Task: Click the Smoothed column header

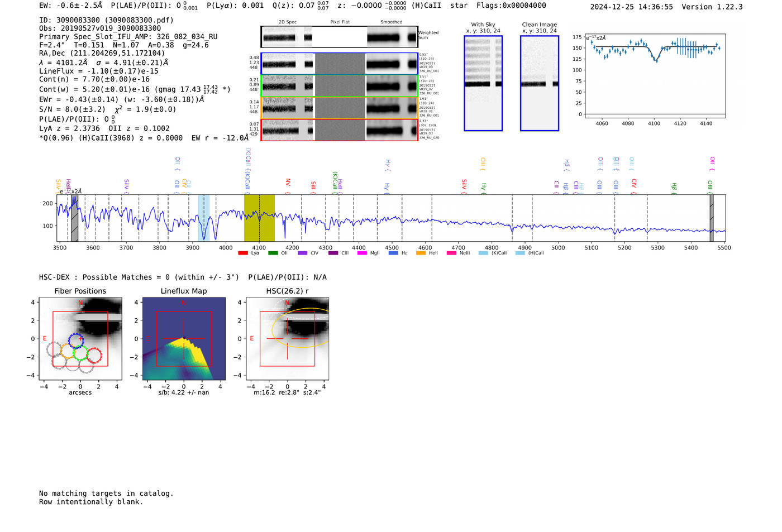Action: (391, 22)
